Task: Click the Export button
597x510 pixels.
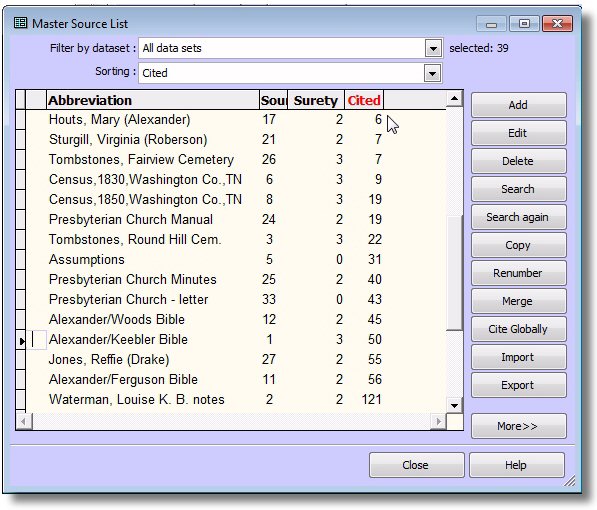Action: point(519,385)
